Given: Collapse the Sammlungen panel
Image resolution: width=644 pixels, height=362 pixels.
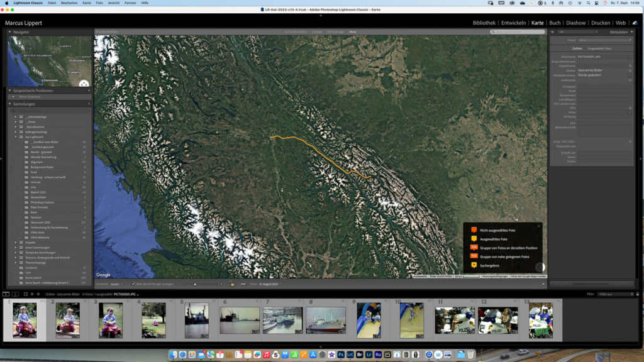Looking at the screenshot, I should [10, 104].
